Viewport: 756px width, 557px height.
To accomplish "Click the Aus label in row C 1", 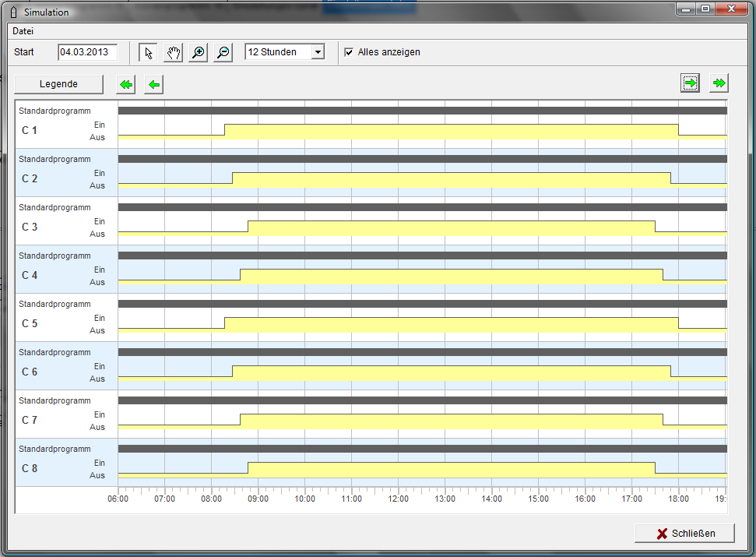I will click(x=97, y=137).
